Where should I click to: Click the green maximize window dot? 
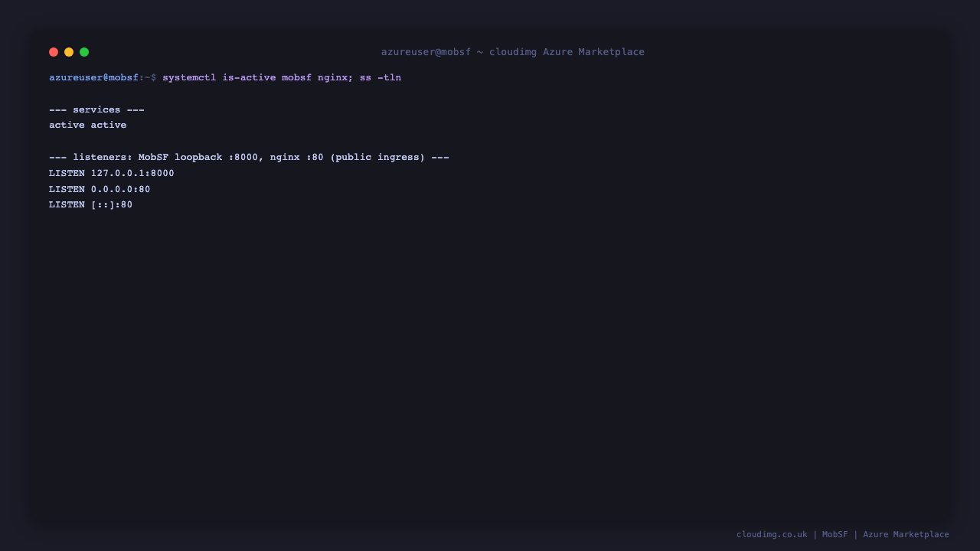tap(84, 52)
